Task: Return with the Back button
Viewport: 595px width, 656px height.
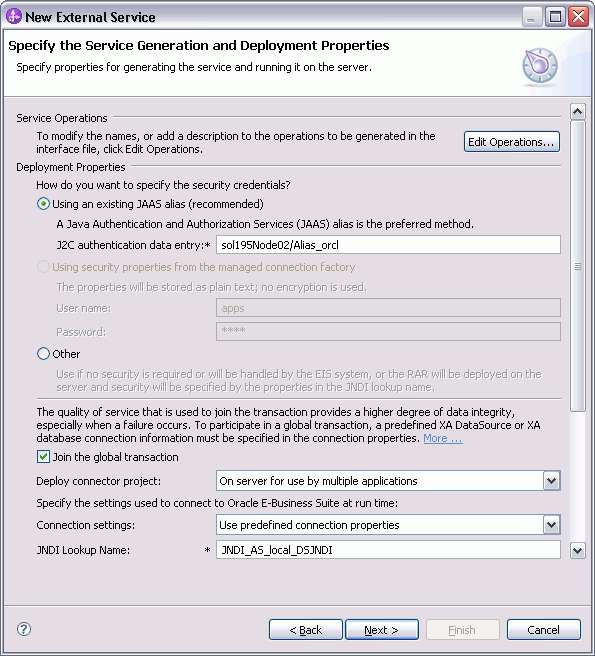Action: coord(306,630)
